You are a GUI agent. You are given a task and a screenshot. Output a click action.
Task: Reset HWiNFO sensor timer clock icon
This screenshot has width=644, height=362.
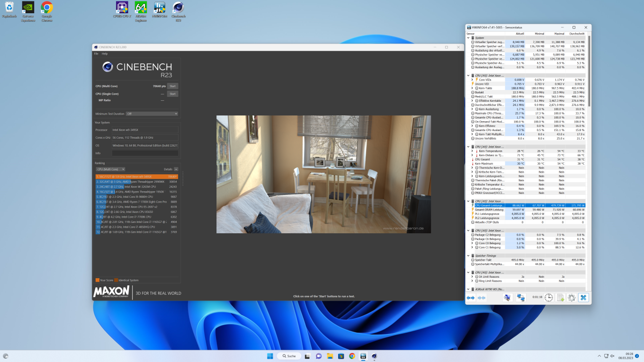(x=548, y=298)
